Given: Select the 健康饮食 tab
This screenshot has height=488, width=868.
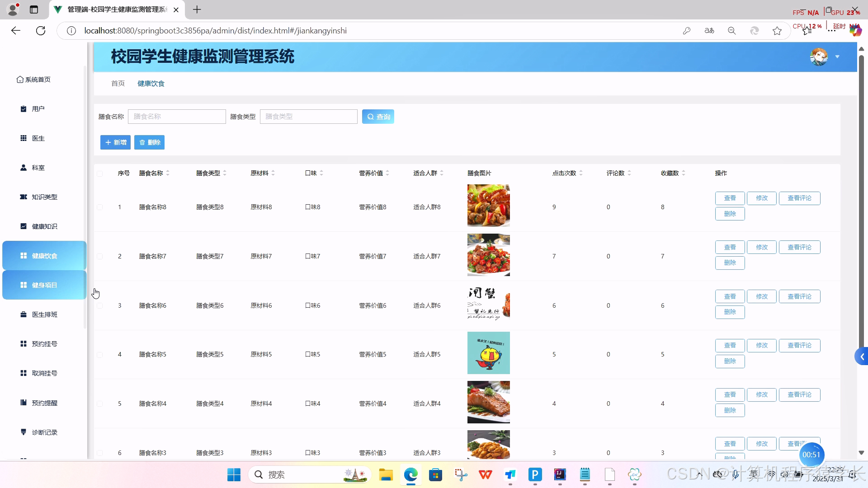Looking at the screenshot, I should coord(151,83).
